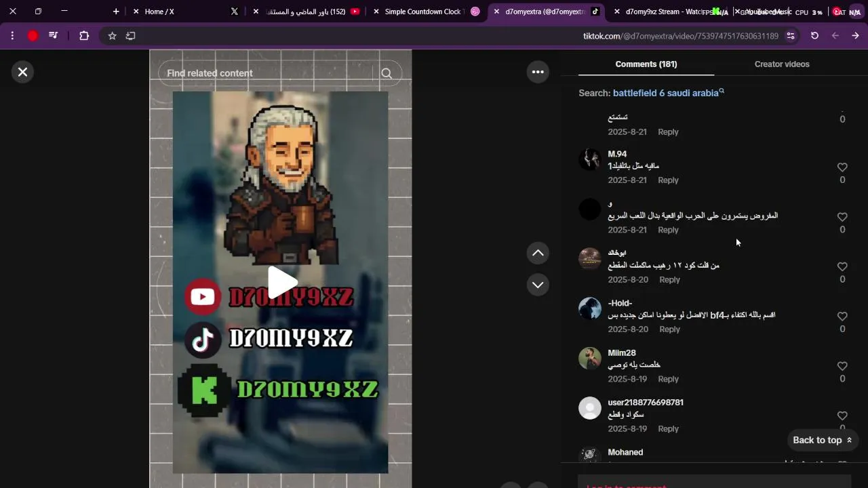Open M.94's profile avatar

(590, 159)
